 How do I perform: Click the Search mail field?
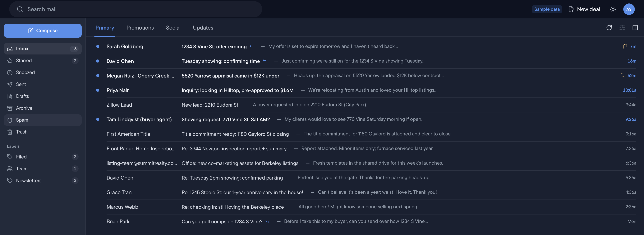(x=136, y=9)
